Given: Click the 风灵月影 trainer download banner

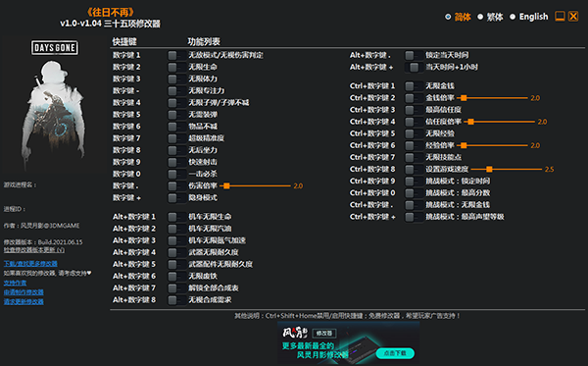Looking at the screenshot, I should pos(348,343).
